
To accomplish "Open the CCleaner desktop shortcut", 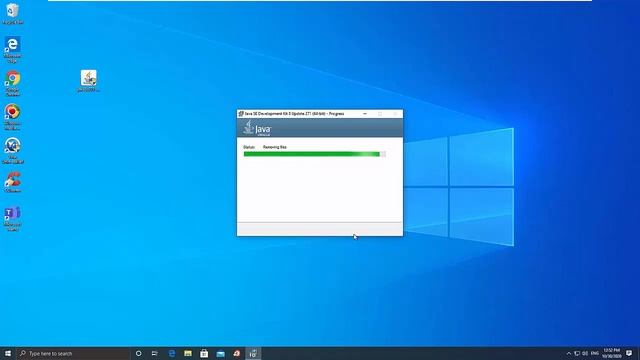I will [12, 182].
